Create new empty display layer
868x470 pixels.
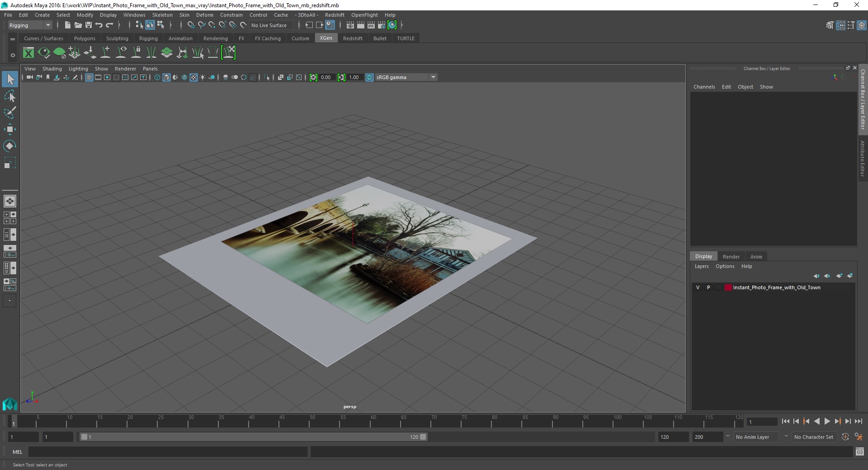pos(840,276)
